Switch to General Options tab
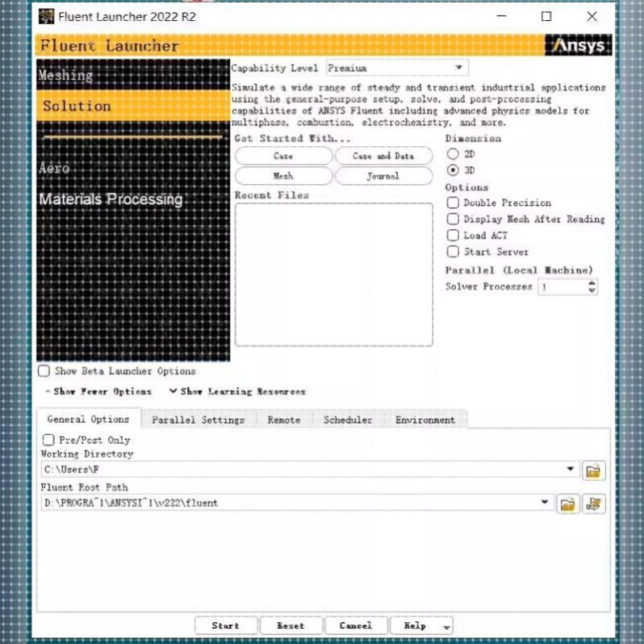 pyautogui.click(x=88, y=420)
